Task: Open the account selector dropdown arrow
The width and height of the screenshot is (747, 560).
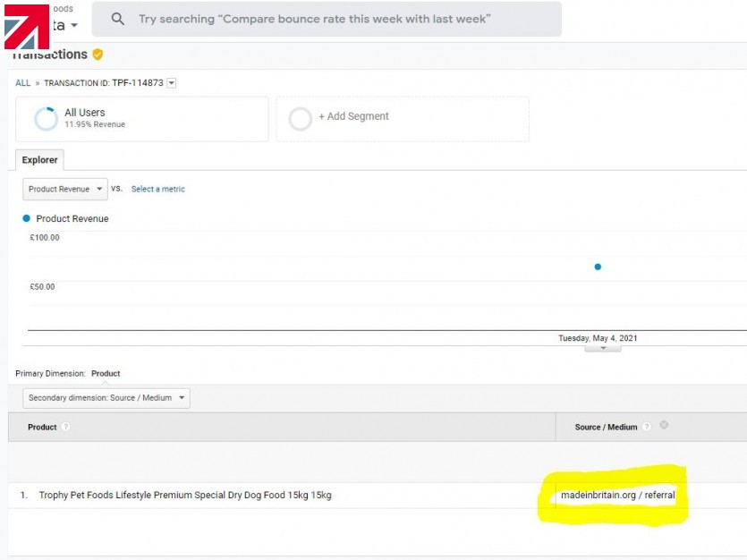Action: tap(74, 25)
